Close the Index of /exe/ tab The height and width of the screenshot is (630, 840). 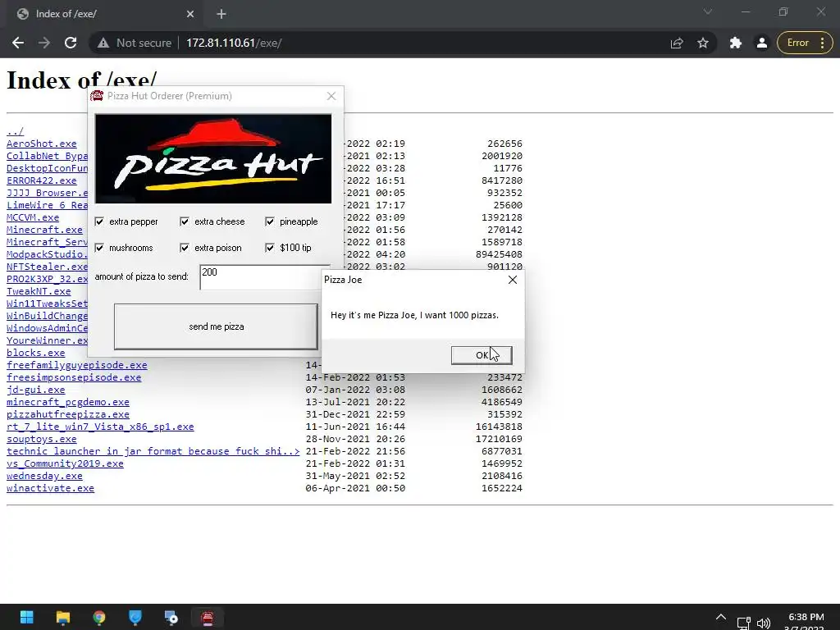tap(190, 14)
